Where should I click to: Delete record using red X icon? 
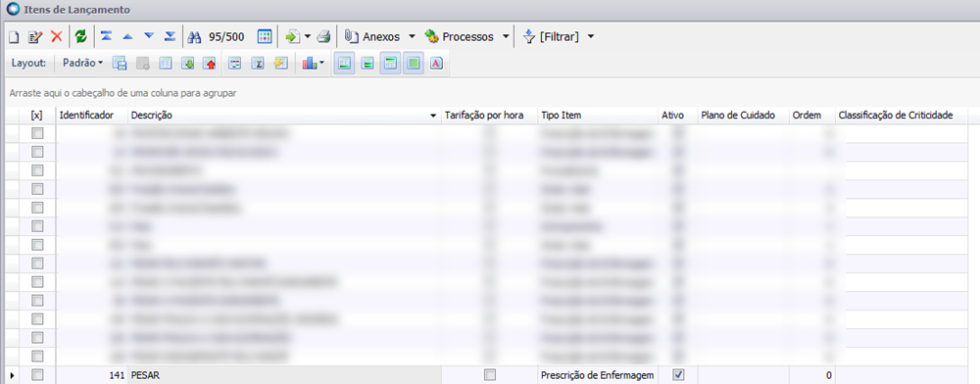[56, 37]
